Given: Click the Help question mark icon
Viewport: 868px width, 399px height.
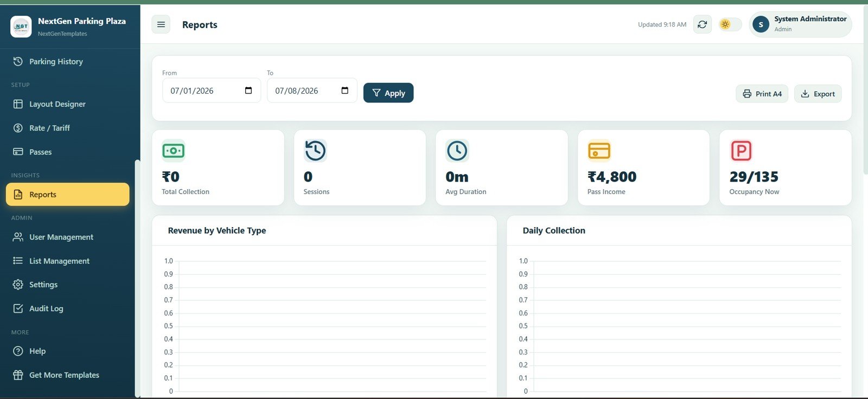Looking at the screenshot, I should tap(18, 351).
